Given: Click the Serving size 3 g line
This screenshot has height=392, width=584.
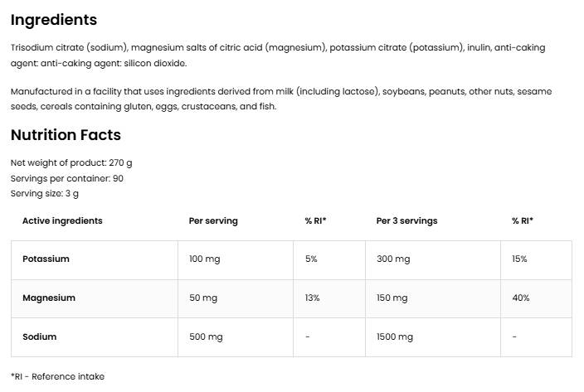Looking at the screenshot, I should click(45, 193).
